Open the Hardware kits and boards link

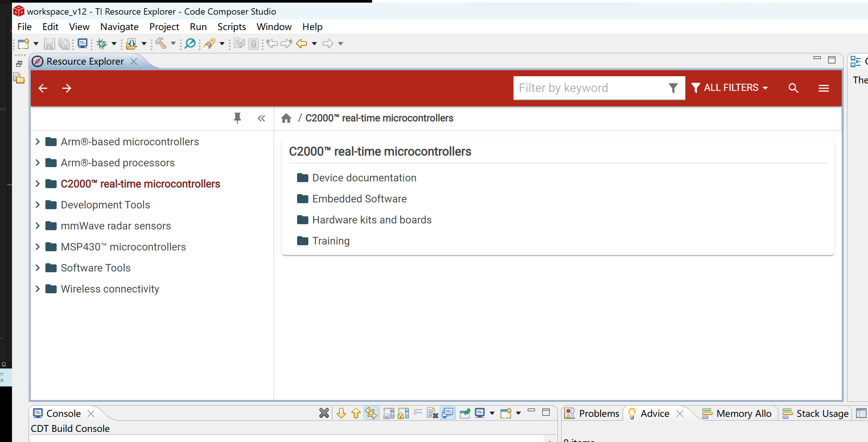pyautogui.click(x=371, y=220)
